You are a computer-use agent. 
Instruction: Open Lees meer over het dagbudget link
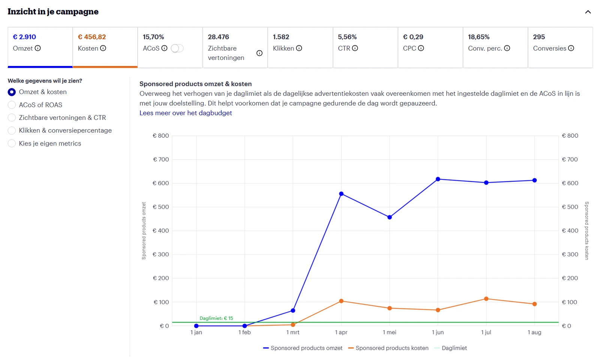(x=186, y=113)
